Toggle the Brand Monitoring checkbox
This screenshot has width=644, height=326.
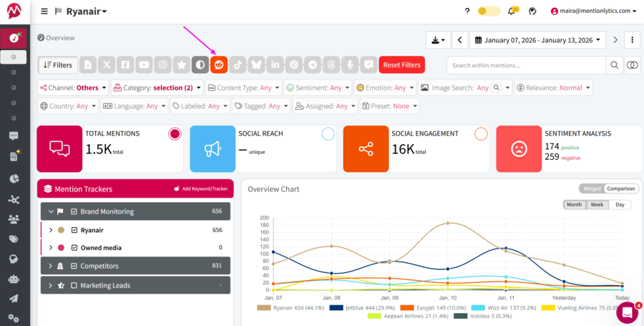pyautogui.click(x=74, y=211)
